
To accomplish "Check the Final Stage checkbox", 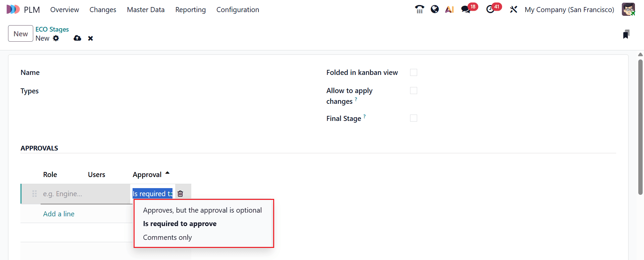I will tap(413, 118).
